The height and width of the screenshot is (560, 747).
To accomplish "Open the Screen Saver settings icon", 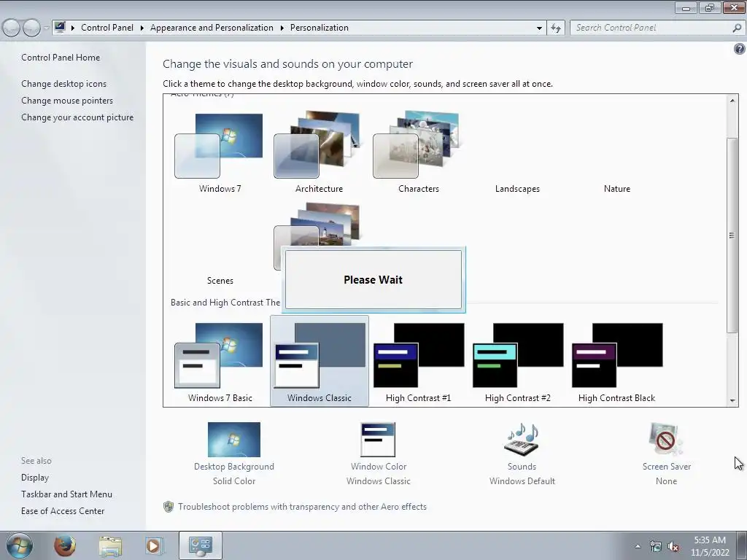I will click(x=666, y=440).
